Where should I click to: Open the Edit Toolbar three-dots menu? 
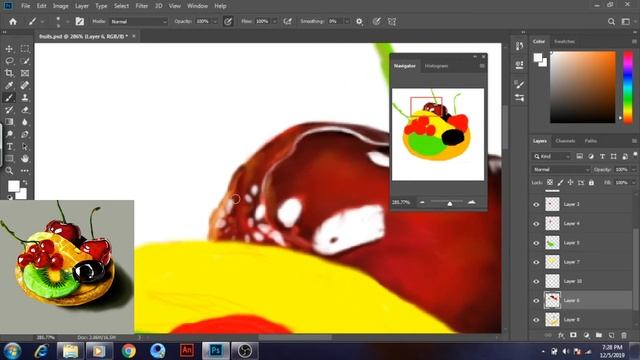pos(25,171)
